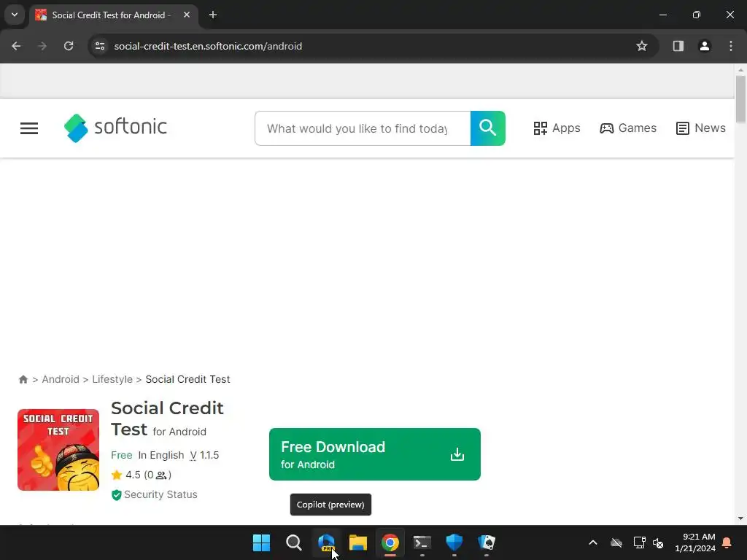Open the Apps section
Viewport: 747px width, 560px height.
tap(557, 128)
